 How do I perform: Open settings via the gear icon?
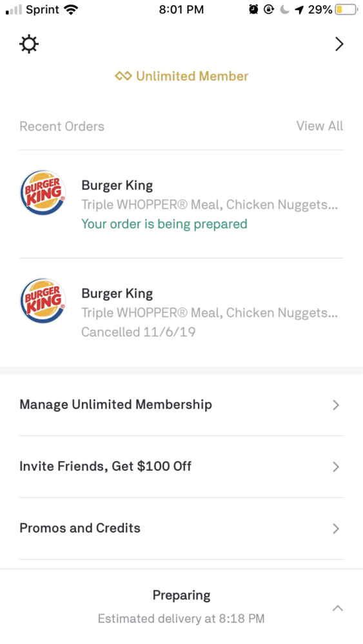pos(29,44)
